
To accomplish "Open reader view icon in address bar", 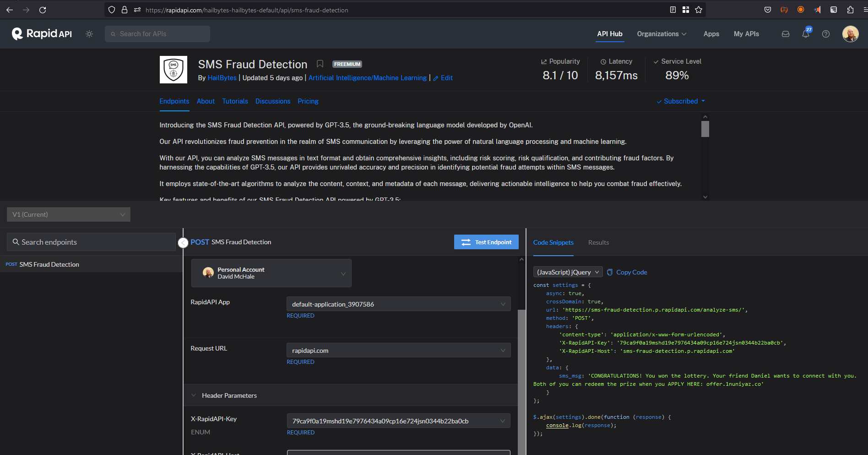I will tap(673, 10).
